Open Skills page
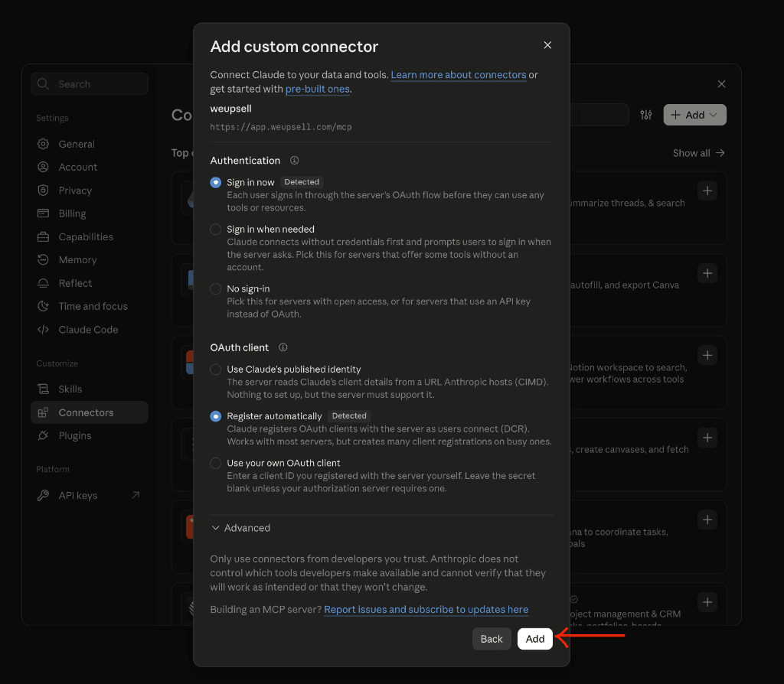Screen dimensions: 784x684 point(70,389)
